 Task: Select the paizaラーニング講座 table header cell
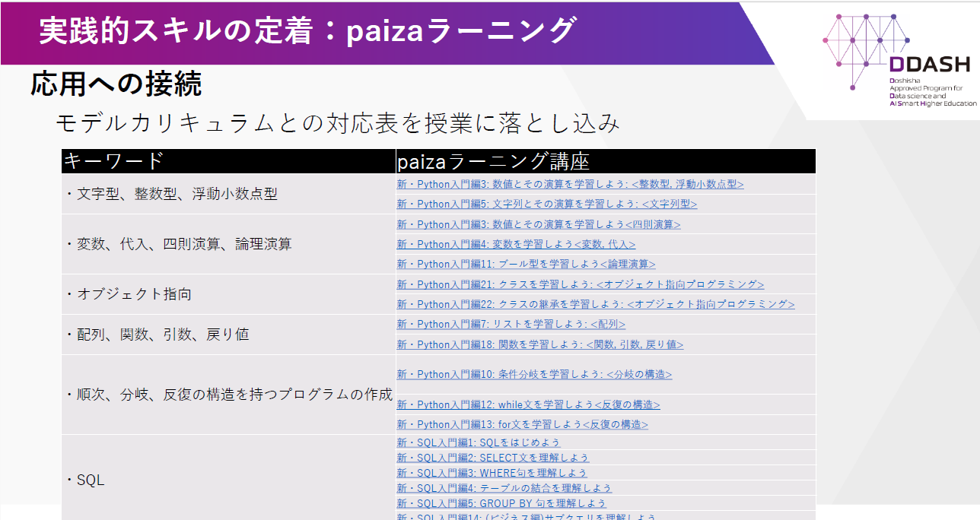pos(604,160)
